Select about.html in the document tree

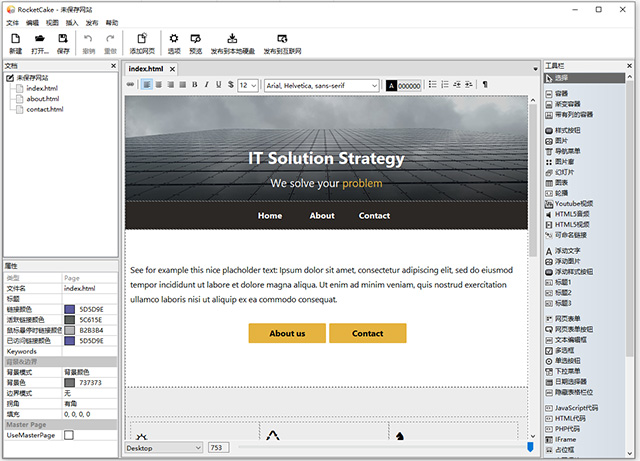pos(43,98)
